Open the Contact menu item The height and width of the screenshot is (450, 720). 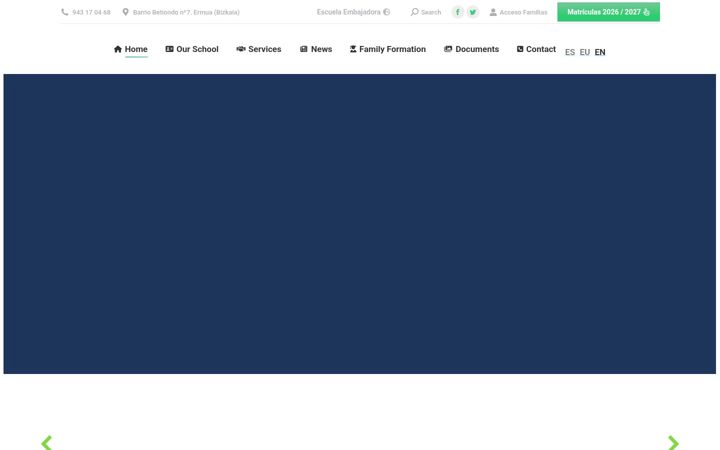pos(541,49)
